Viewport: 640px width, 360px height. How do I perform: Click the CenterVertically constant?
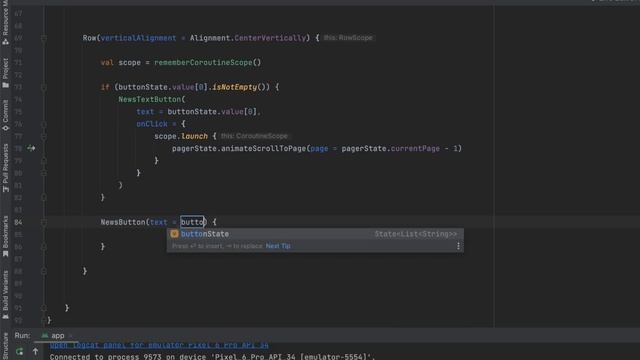(x=270, y=38)
